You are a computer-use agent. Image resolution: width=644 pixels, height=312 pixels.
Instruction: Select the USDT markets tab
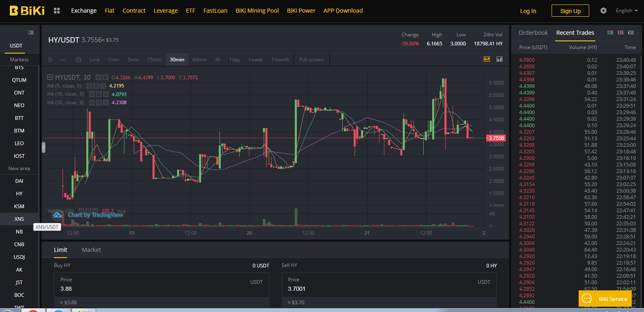coord(16,46)
